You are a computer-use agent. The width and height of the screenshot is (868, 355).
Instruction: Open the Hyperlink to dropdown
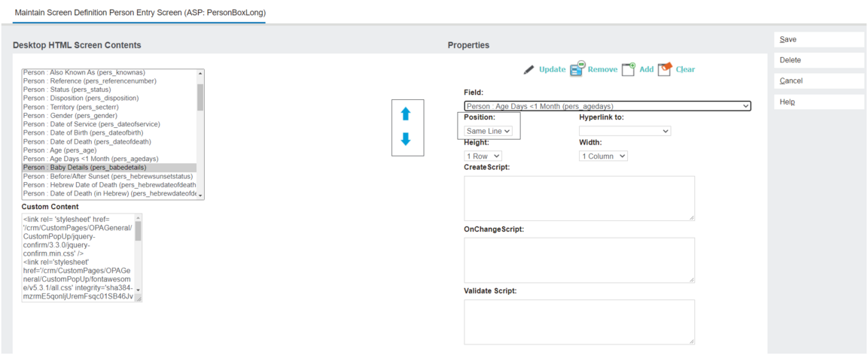click(625, 131)
